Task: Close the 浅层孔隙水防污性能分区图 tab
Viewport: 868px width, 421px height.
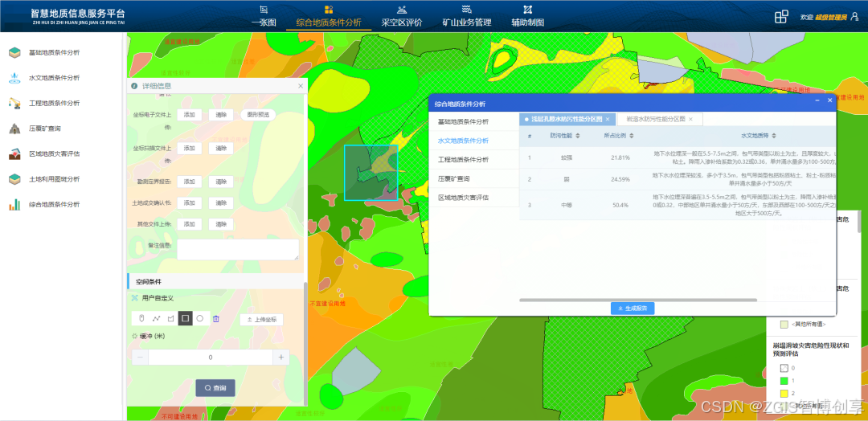Action: coord(608,119)
